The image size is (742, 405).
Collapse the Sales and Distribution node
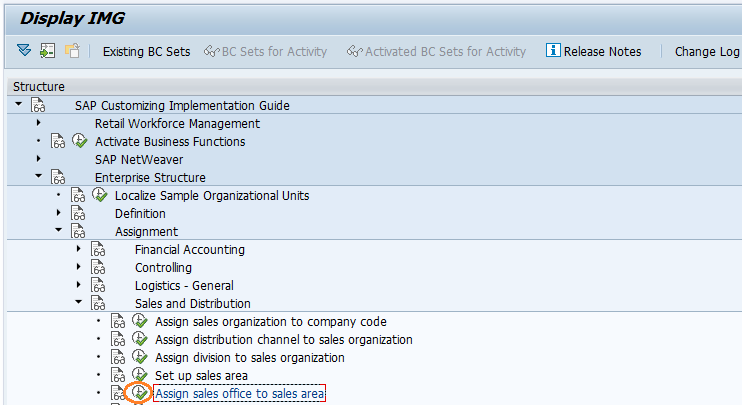click(79, 303)
